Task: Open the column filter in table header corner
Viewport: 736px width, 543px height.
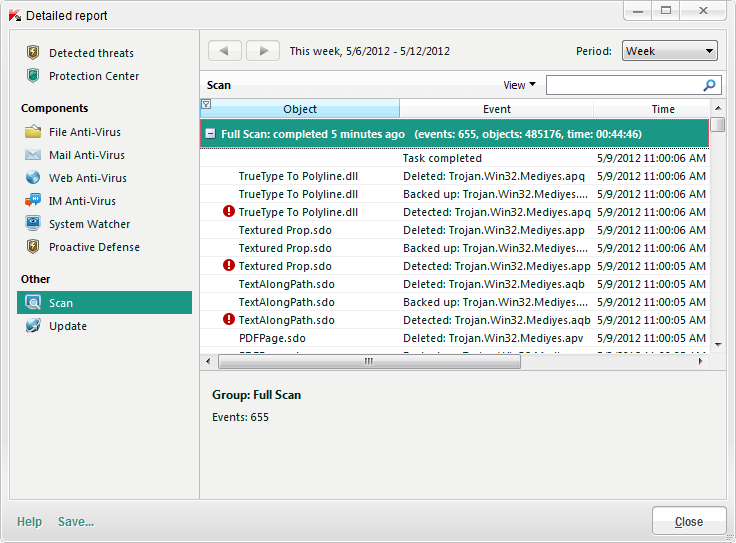Action: (206, 105)
